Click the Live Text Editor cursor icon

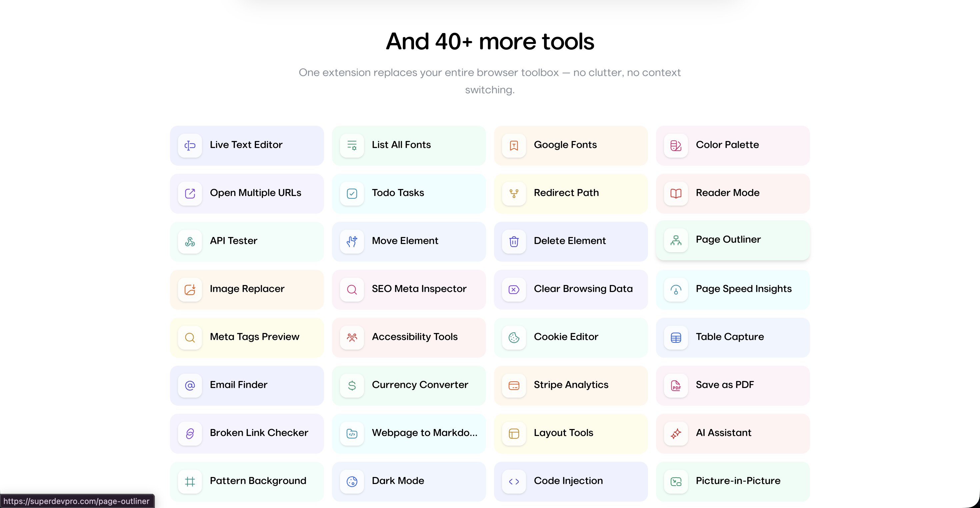pyautogui.click(x=190, y=145)
